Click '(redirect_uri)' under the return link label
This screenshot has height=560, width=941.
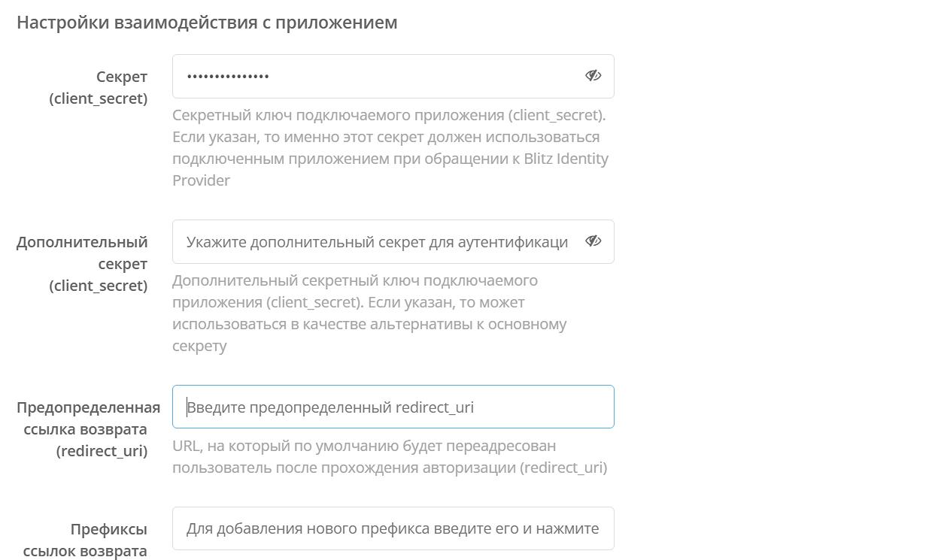coord(102,451)
